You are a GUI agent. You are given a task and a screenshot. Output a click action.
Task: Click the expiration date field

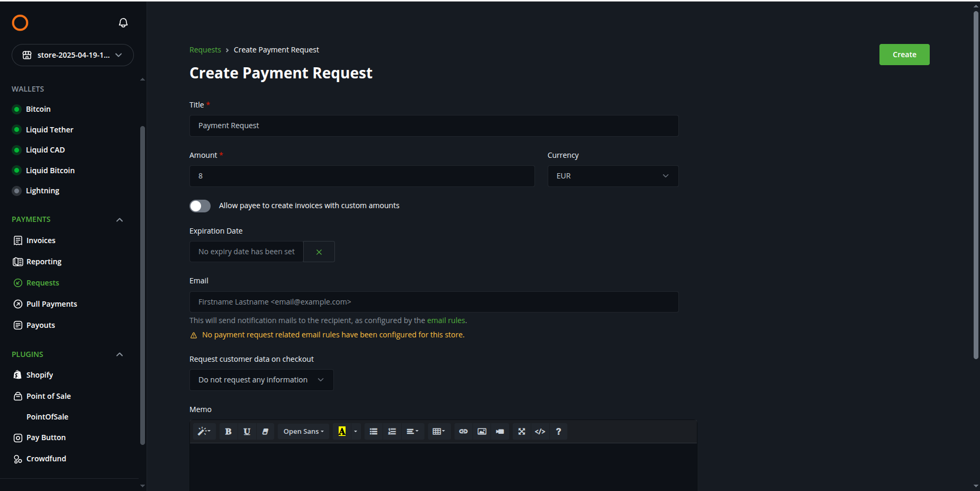click(x=247, y=252)
